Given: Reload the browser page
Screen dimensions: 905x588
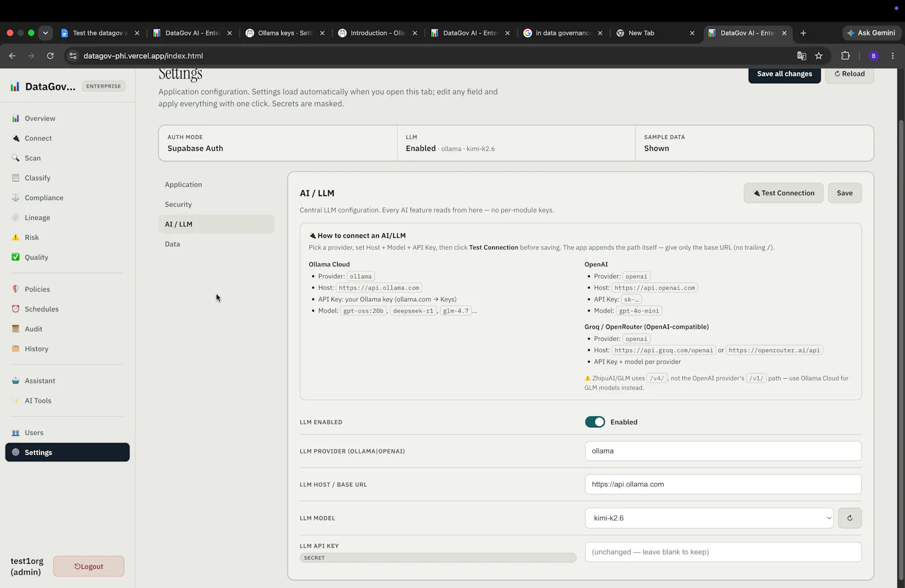Looking at the screenshot, I should pos(50,55).
